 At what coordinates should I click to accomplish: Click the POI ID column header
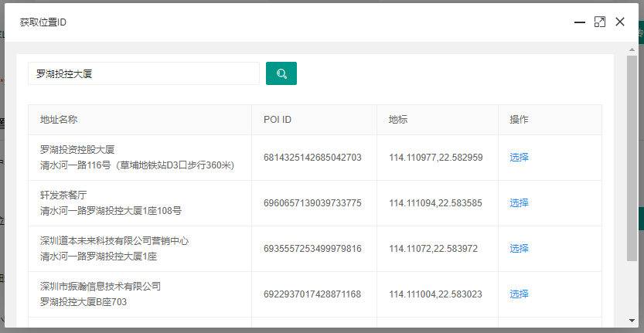click(278, 120)
